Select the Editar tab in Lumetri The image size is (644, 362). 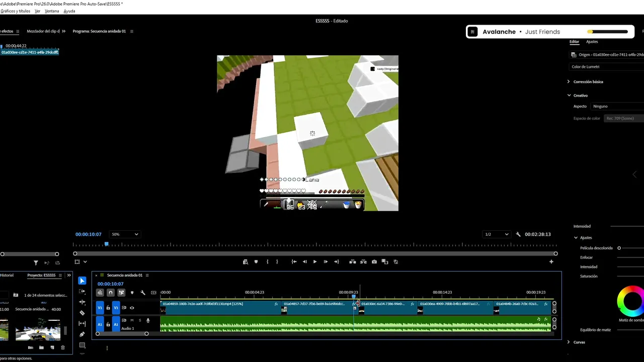click(x=574, y=42)
